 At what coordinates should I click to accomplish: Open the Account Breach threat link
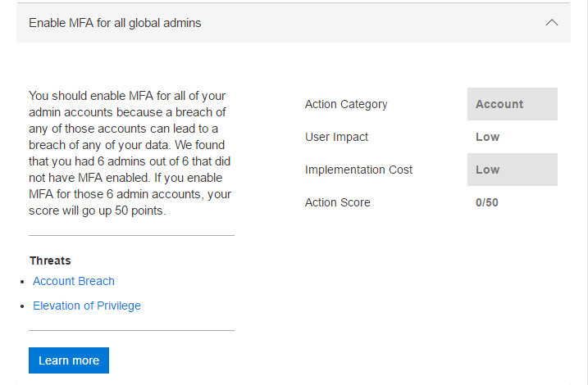(74, 281)
